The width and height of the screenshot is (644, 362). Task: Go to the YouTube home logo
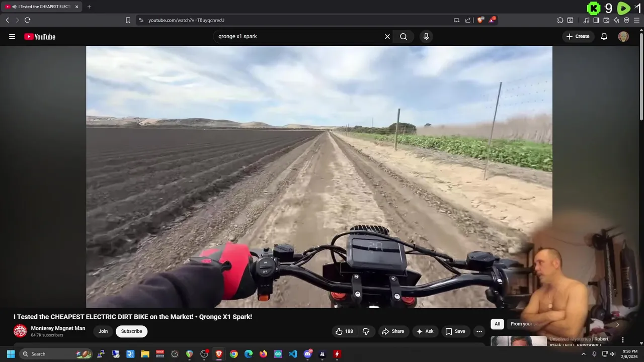(x=40, y=37)
